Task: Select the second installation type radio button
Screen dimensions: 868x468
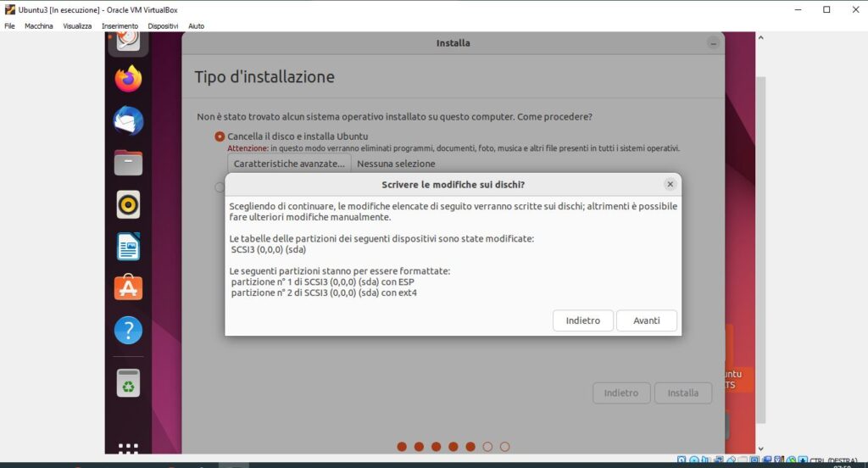Action: pos(220,187)
